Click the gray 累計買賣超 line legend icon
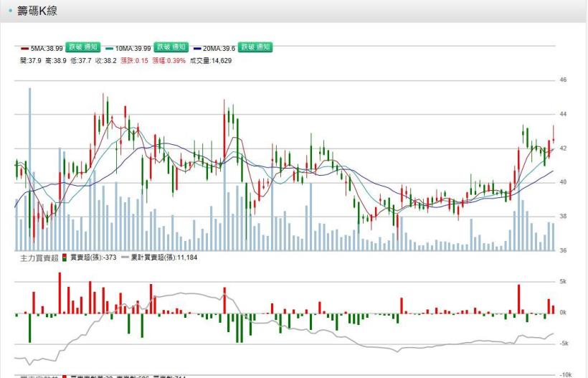Image resolution: width=588 pixels, height=378 pixels. 125,257
